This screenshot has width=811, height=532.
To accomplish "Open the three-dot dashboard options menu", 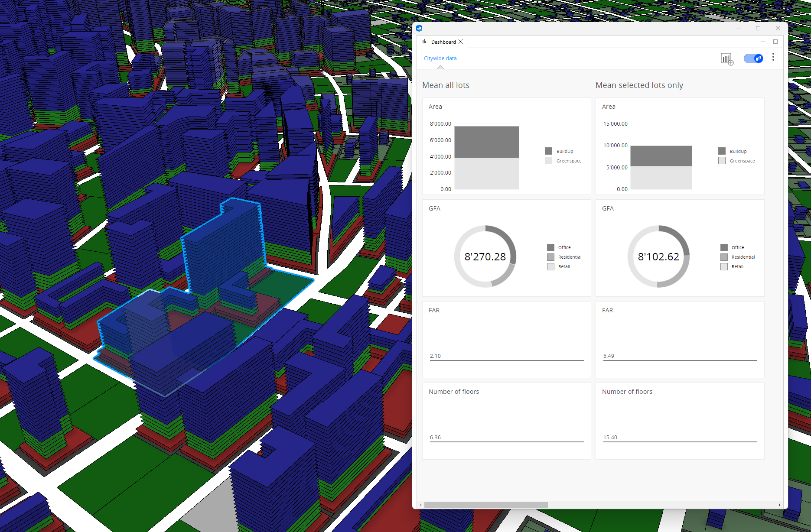I will point(773,57).
